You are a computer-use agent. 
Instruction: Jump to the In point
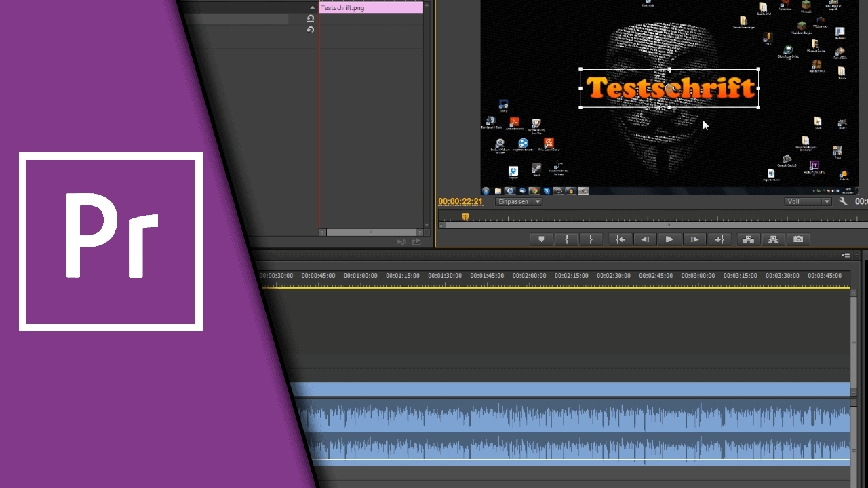620,239
